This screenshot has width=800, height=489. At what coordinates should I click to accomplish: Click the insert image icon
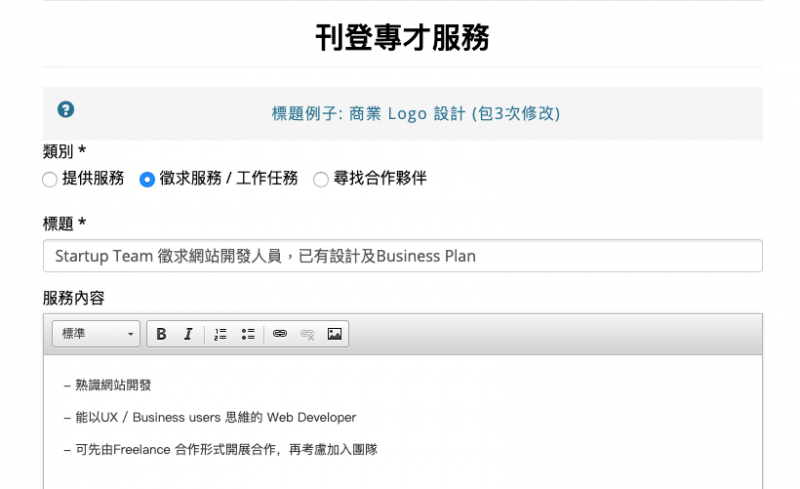pos(334,334)
